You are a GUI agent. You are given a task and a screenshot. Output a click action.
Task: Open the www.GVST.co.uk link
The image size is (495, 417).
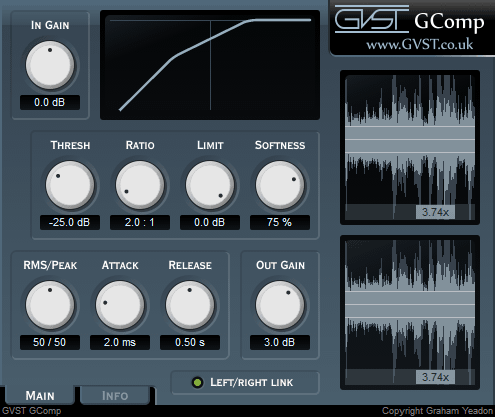click(x=420, y=44)
